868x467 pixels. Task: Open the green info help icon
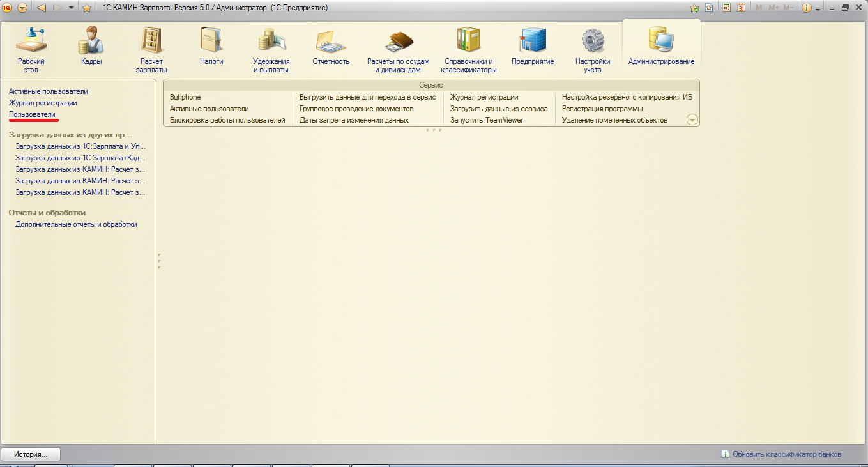coord(806,8)
